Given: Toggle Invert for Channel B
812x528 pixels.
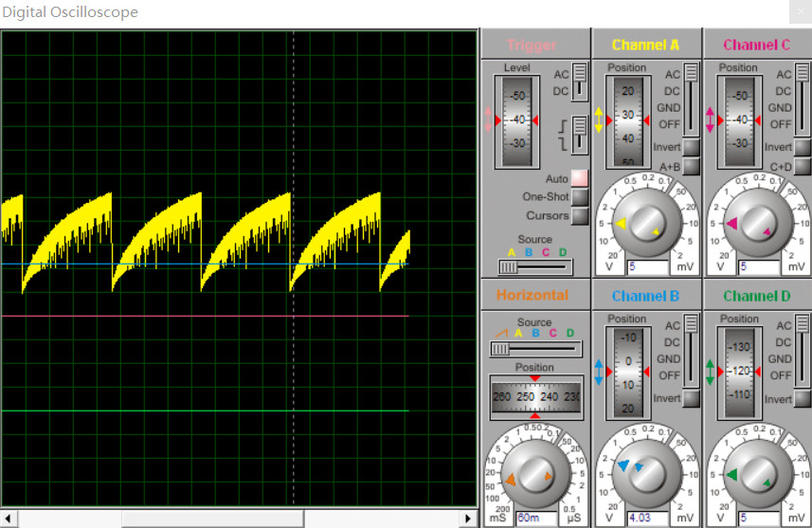Looking at the screenshot, I should coord(692,399).
